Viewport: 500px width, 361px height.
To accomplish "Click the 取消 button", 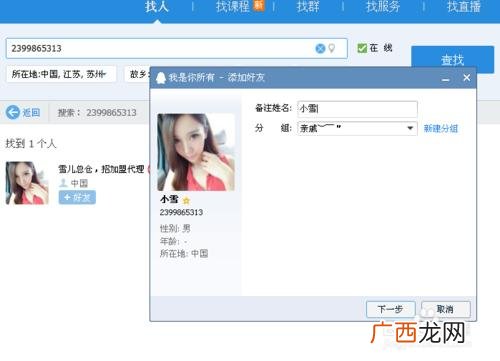I will pos(446,309).
